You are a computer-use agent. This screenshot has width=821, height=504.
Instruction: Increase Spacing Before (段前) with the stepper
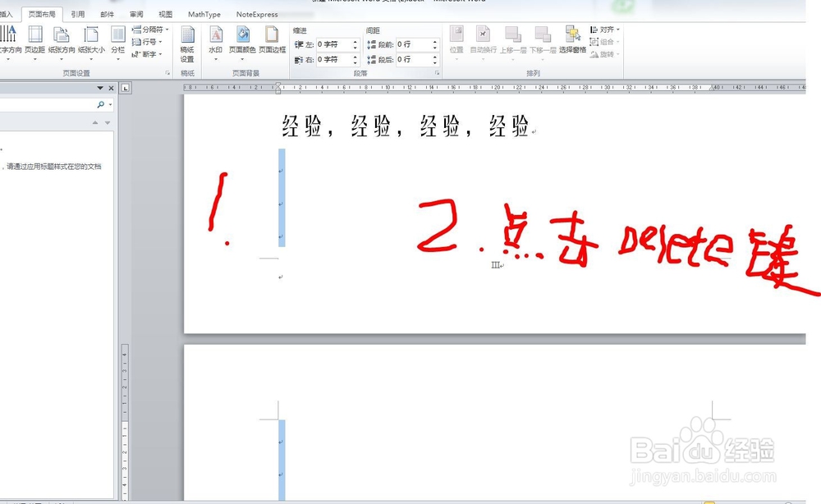(x=435, y=42)
